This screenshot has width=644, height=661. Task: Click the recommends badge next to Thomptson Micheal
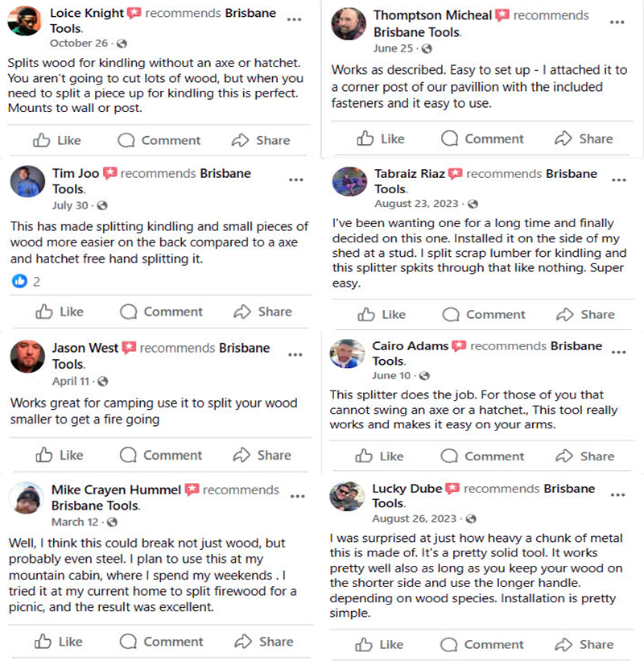(x=502, y=16)
